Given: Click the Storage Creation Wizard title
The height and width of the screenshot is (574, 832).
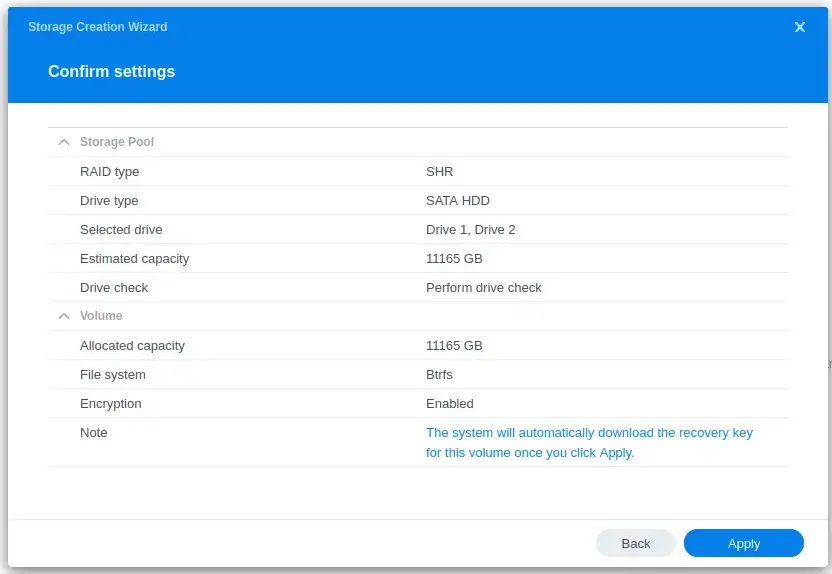Looking at the screenshot, I should [x=98, y=27].
